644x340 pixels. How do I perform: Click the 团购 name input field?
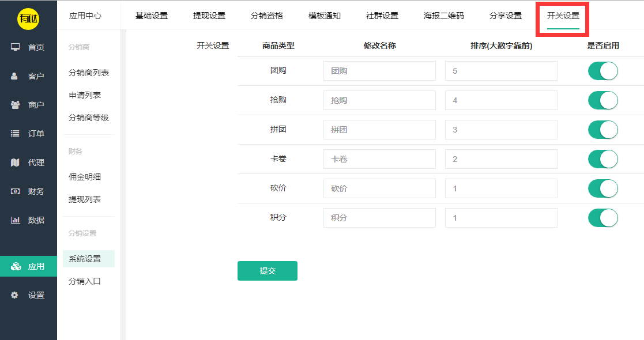pyautogui.click(x=379, y=71)
